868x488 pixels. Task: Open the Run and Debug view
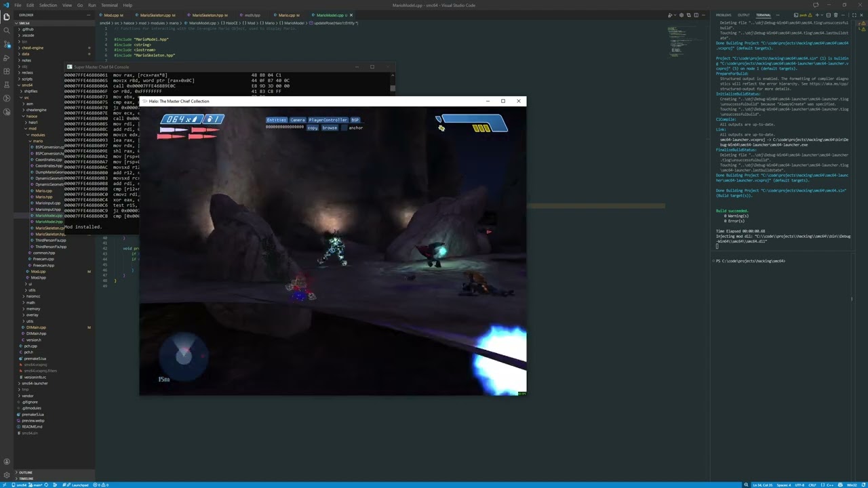(x=7, y=58)
